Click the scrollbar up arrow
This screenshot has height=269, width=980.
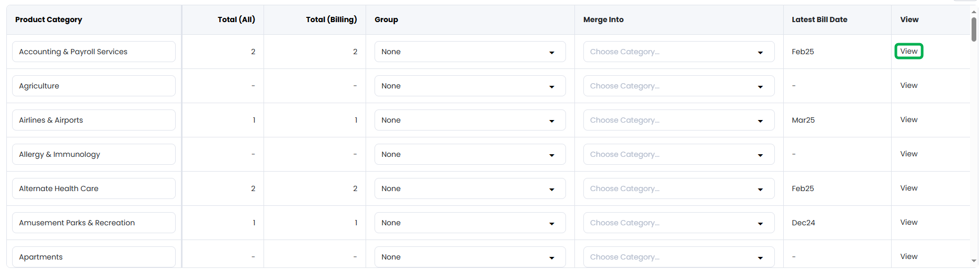[974, 12]
